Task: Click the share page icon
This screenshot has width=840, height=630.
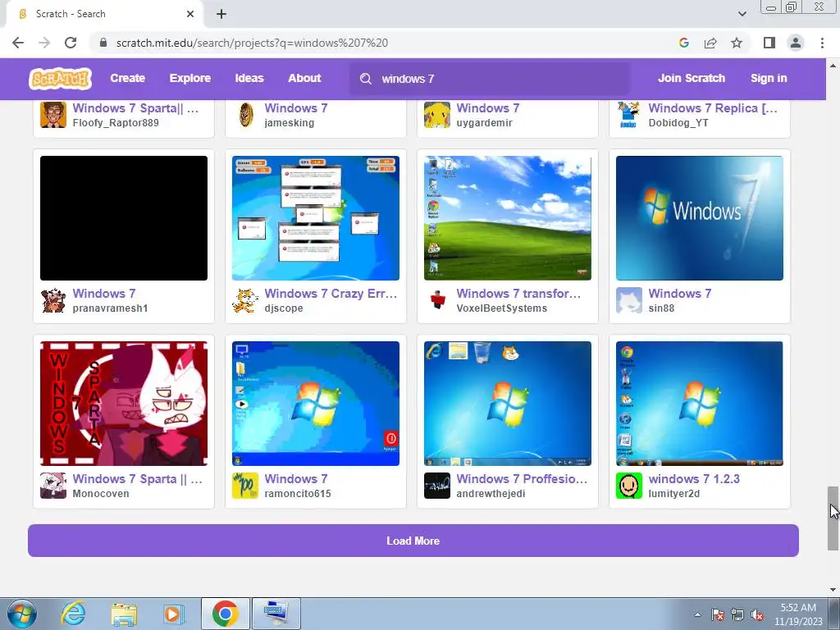Action: click(710, 43)
